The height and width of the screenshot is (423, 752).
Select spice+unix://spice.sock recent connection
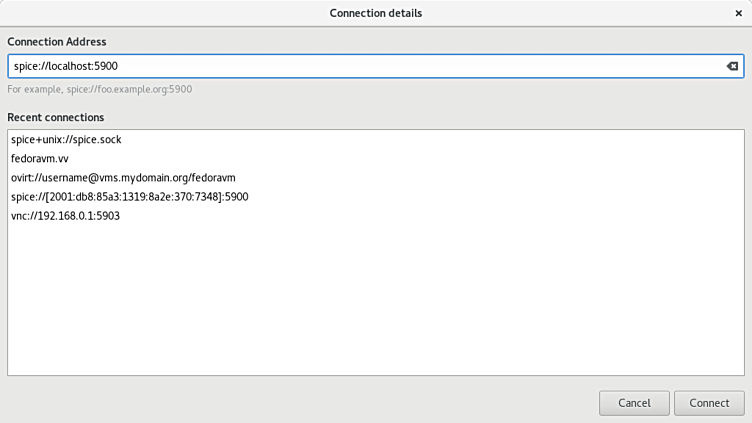pyautogui.click(x=66, y=140)
